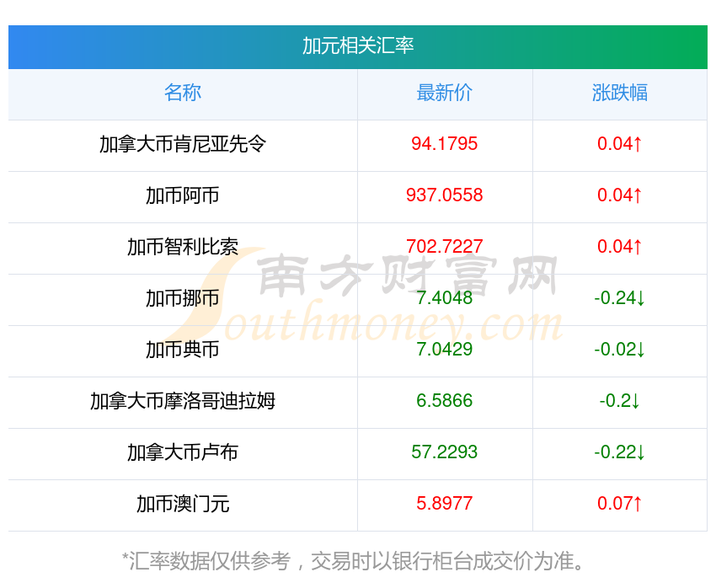Viewport: 716px width, 588px height.
Task: Click the -0.02↓ change value
Action: [x=620, y=350]
